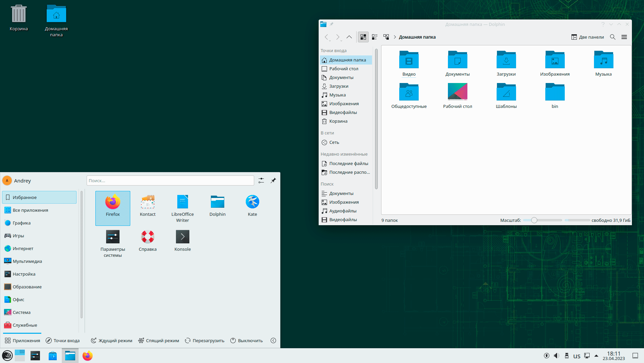This screenshot has height=363, width=644.
Task: Click the Перезагрузить restart button
Action: 204,340
